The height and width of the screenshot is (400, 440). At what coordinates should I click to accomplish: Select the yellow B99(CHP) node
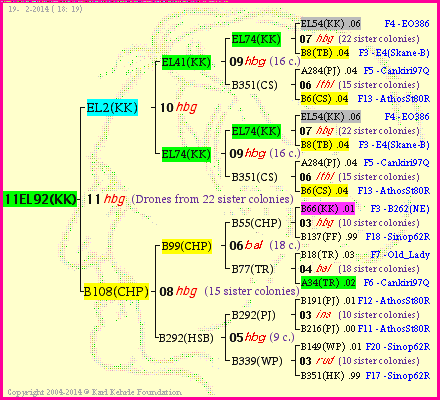[x=187, y=246]
